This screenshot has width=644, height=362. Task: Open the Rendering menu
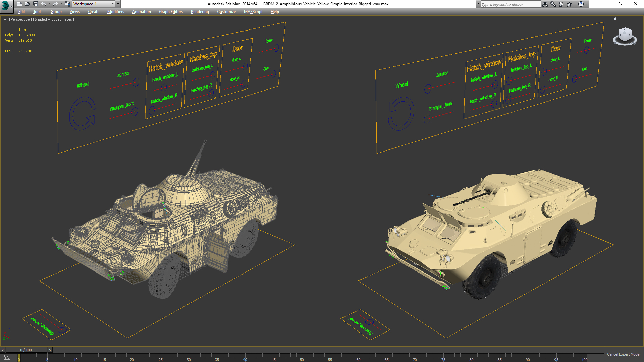200,12
